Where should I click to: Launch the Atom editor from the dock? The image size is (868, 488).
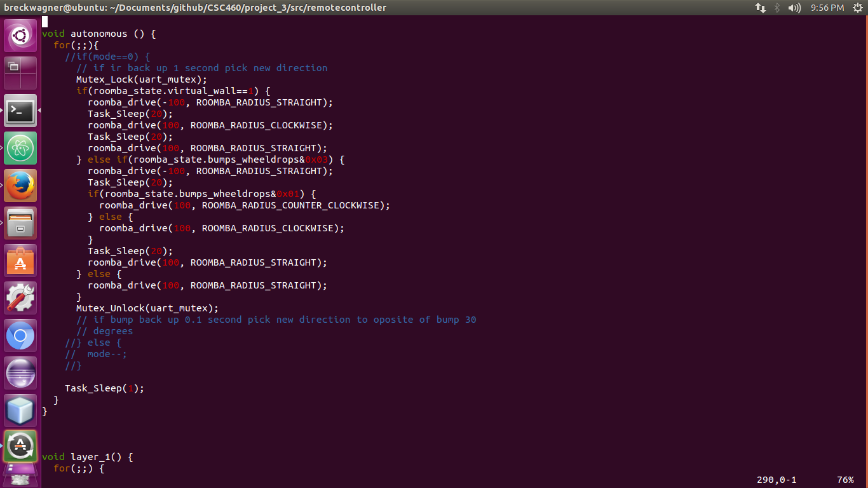[x=21, y=148]
